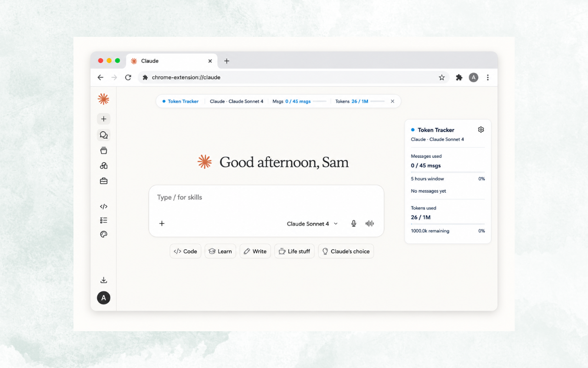Click the "1000.0k remaining" text
The height and width of the screenshot is (368, 588).
(430, 231)
